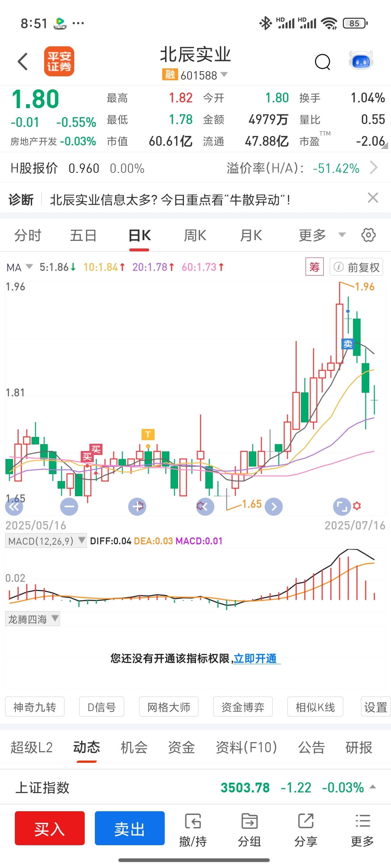Move chart right with the right arrow circle

[x=274, y=506]
